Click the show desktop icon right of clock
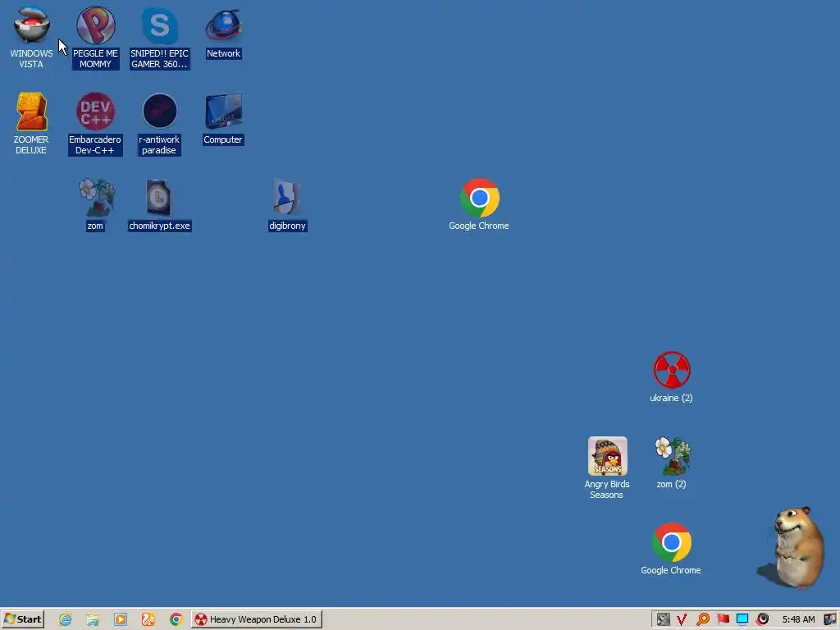The height and width of the screenshot is (630, 840). click(x=830, y=619)
